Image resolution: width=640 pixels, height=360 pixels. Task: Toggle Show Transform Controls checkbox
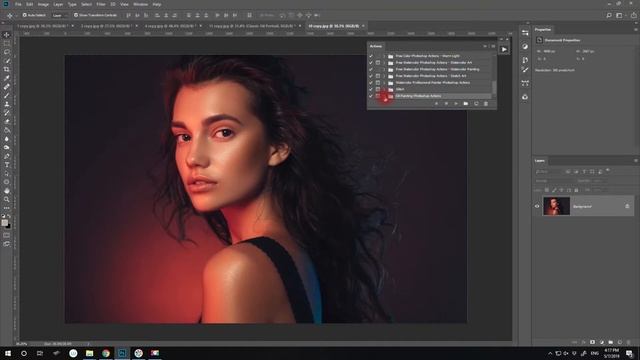coord(76,15)
